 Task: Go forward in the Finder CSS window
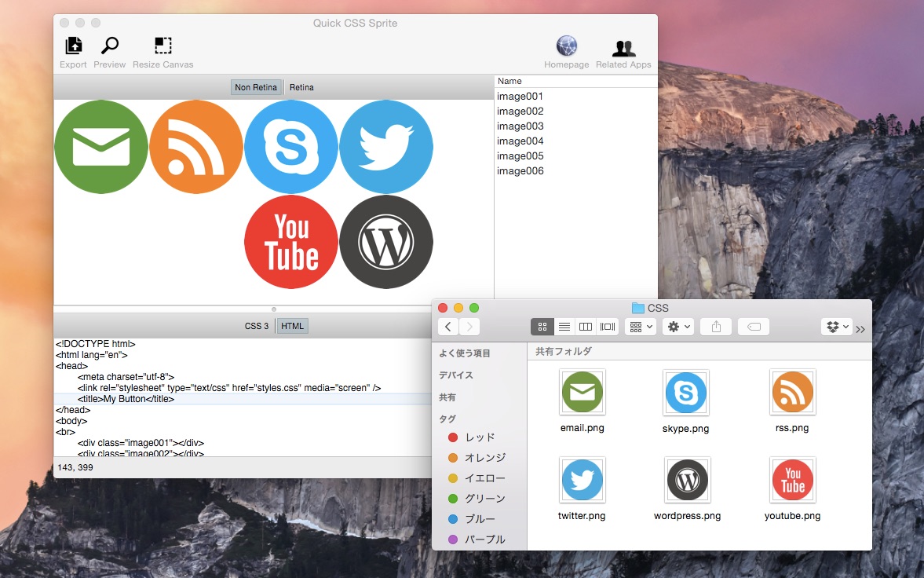pyautogui.click(x=469, y=327)
